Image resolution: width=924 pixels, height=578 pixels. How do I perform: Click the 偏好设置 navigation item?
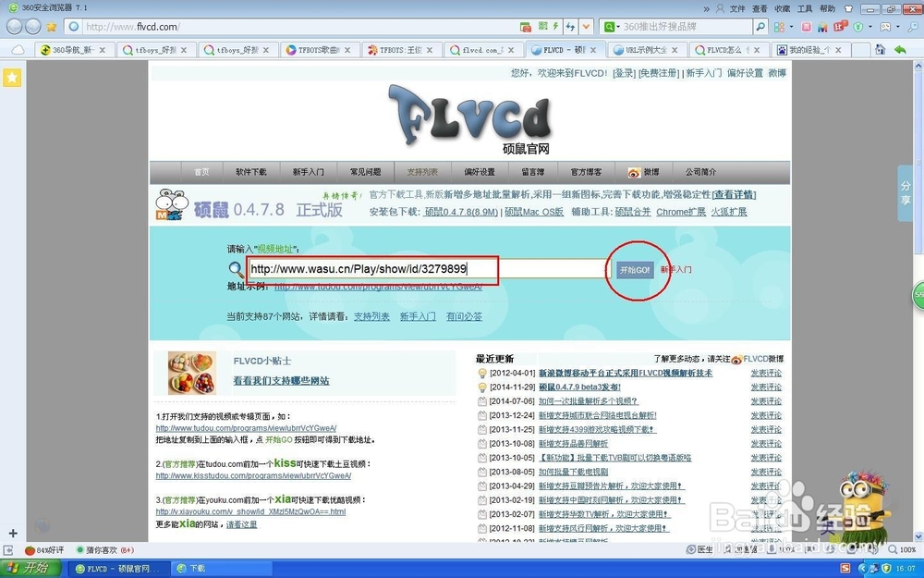[x=479, y=172]
